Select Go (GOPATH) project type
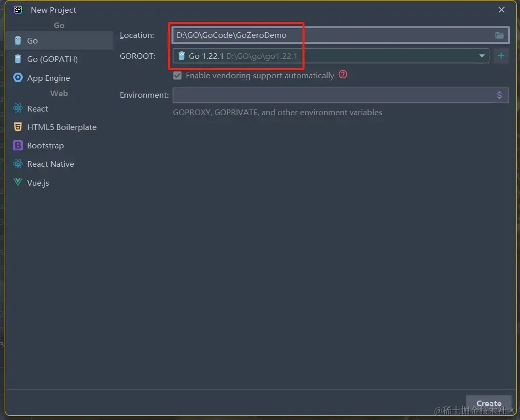Screen dimensions: 520x420 tap(59, 59)
